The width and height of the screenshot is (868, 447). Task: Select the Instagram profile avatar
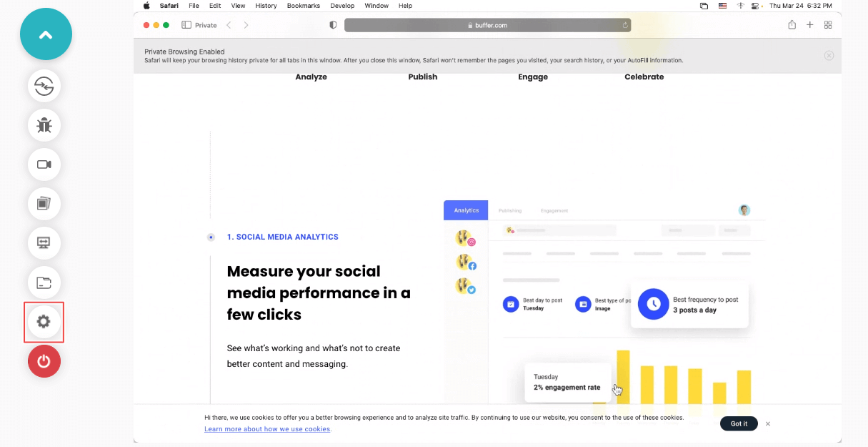[466, 239]
